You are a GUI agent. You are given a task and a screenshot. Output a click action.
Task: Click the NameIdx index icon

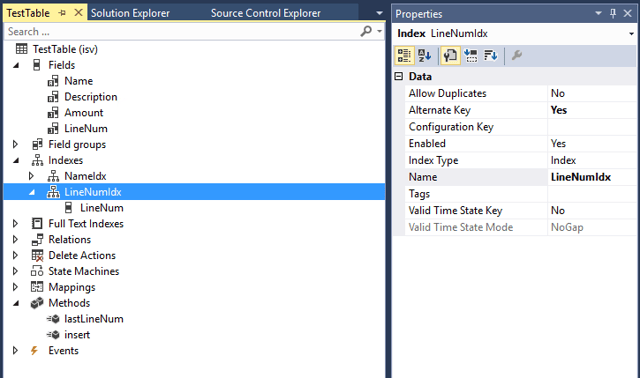(53, 176)
